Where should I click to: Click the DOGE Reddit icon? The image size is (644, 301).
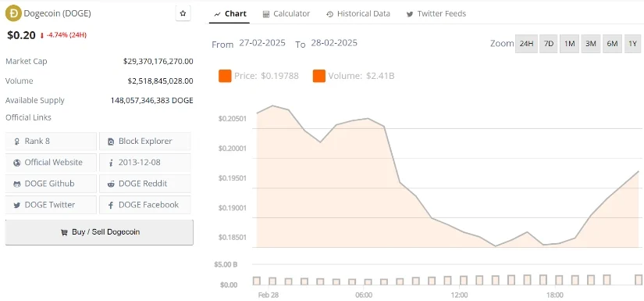click(x=111, y=185)
